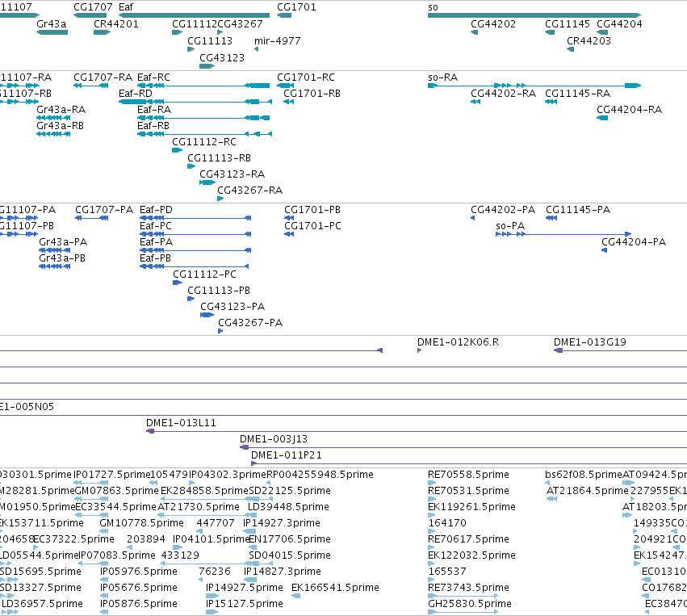The height and width of the screenshot is (616, 687).
Task: Open the so-PA protein label
Action: 510,226
